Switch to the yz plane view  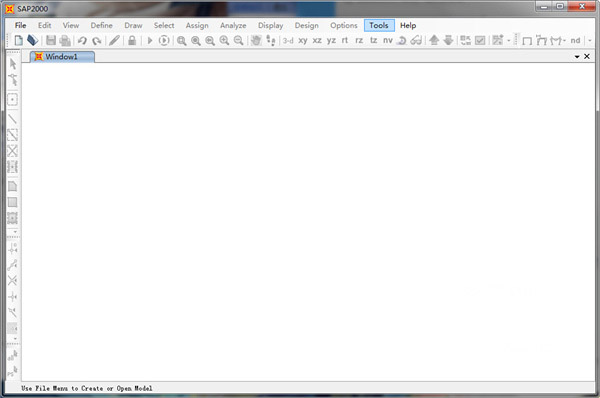(x=331, y=40)
